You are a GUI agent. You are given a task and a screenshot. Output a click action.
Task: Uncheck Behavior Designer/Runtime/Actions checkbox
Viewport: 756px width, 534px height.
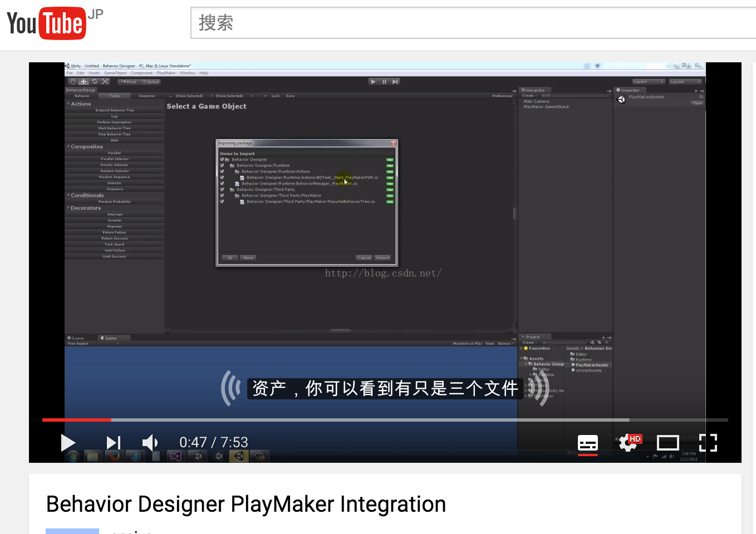click(222, 171)
